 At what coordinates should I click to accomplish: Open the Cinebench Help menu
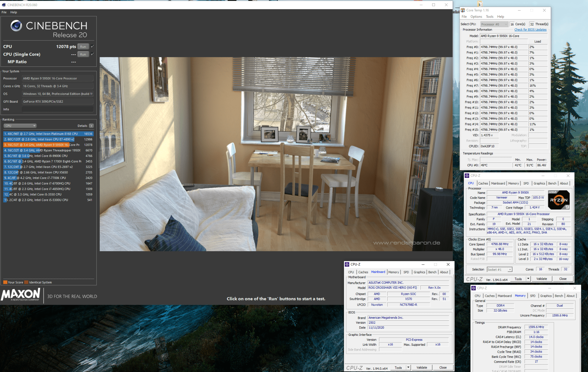14,12
